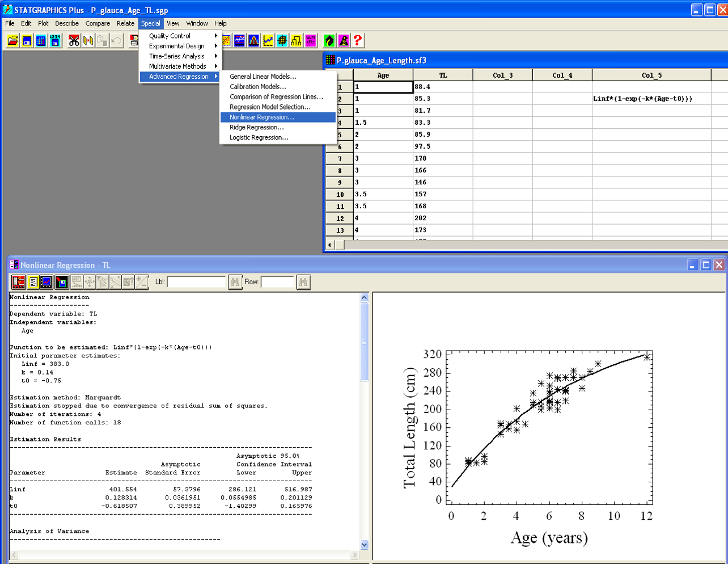Image resolution: width=728 pixels, height=564 pixels.
Task: Click into the Lbl input field
Action: (x=196, y=282)
